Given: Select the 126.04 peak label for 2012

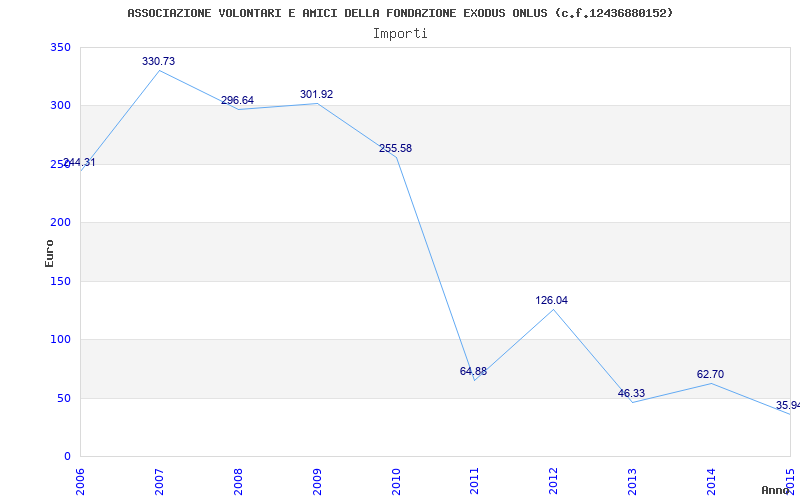Looking at the screenshot, I should (552, 301).
